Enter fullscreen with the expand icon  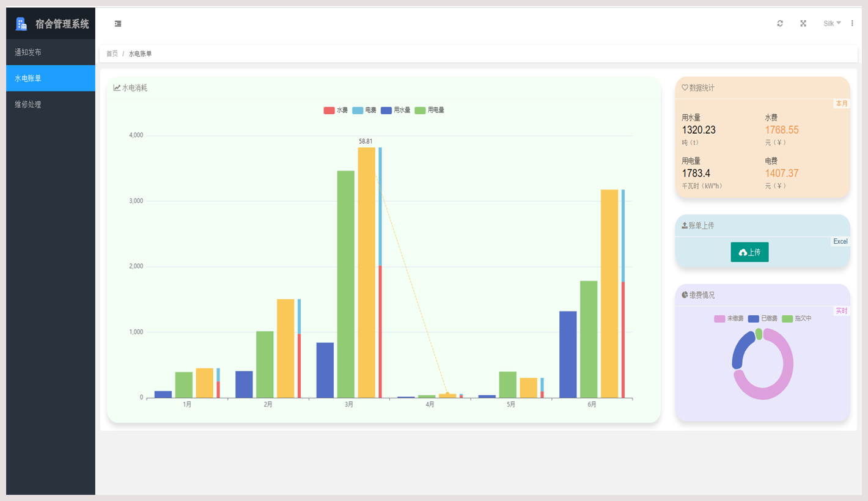pos(803,23)
